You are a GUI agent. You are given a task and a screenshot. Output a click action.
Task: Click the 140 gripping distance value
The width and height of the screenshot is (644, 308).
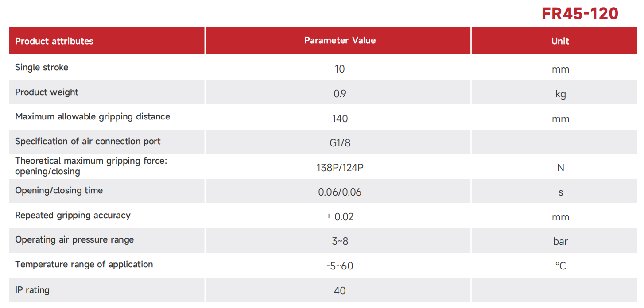coord(340,119)
